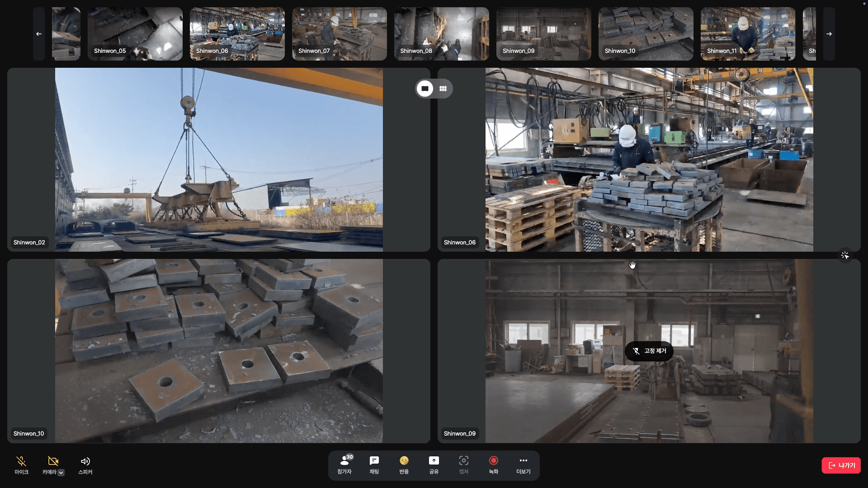Switch to the grid view layout icon

click(443, 89)
